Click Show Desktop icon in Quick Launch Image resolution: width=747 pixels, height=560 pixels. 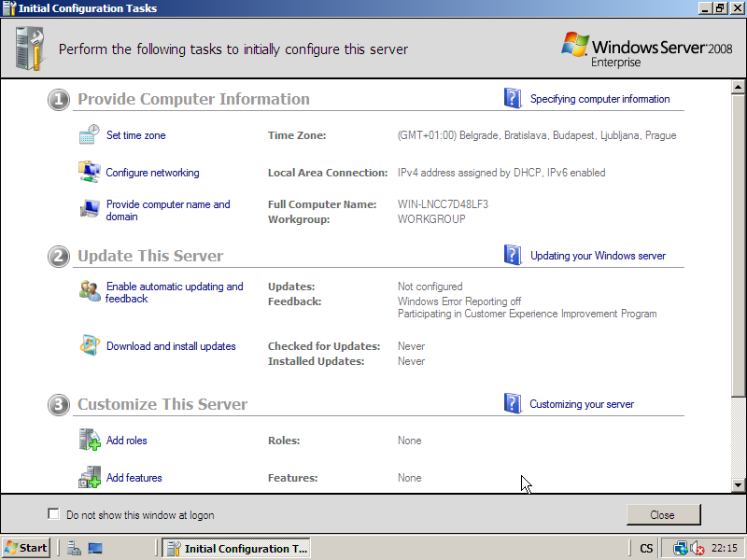(95, 549)
